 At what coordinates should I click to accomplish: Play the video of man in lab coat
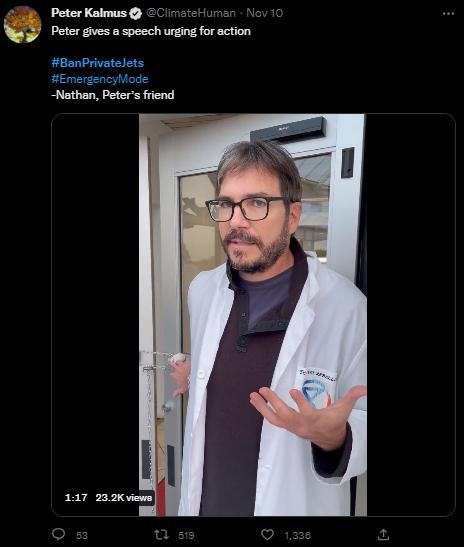[253, 315]
